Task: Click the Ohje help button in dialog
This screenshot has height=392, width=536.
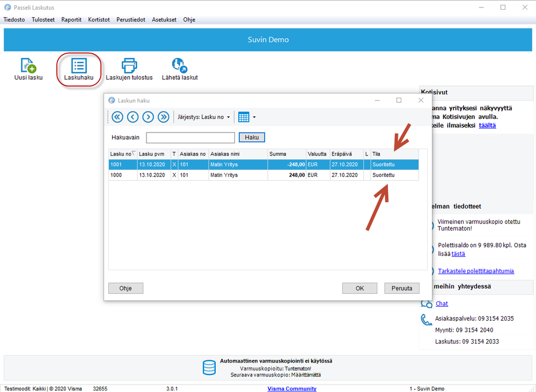Action: [x=126, y=288]
